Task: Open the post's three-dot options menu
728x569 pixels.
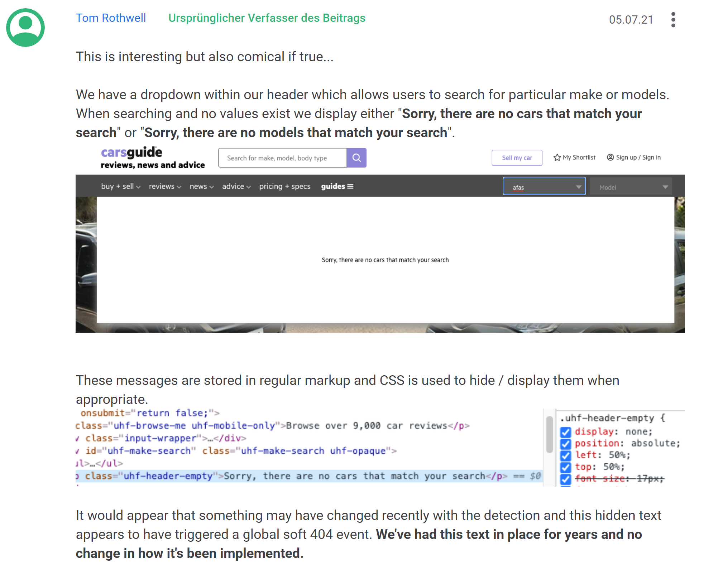Action: point(673,20)
